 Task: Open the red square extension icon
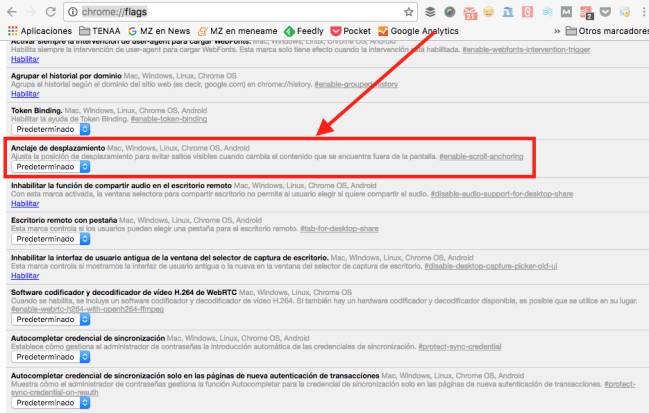(527, 12)
